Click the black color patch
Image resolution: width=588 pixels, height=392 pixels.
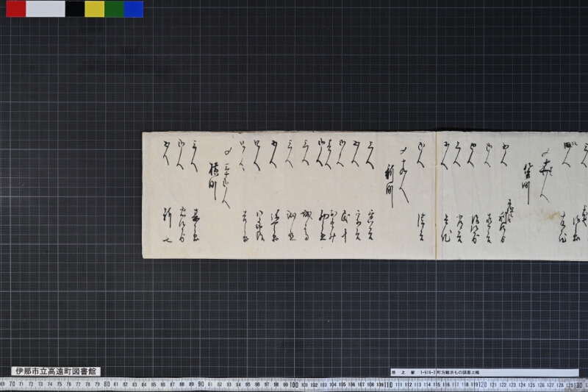pos(75,9)
